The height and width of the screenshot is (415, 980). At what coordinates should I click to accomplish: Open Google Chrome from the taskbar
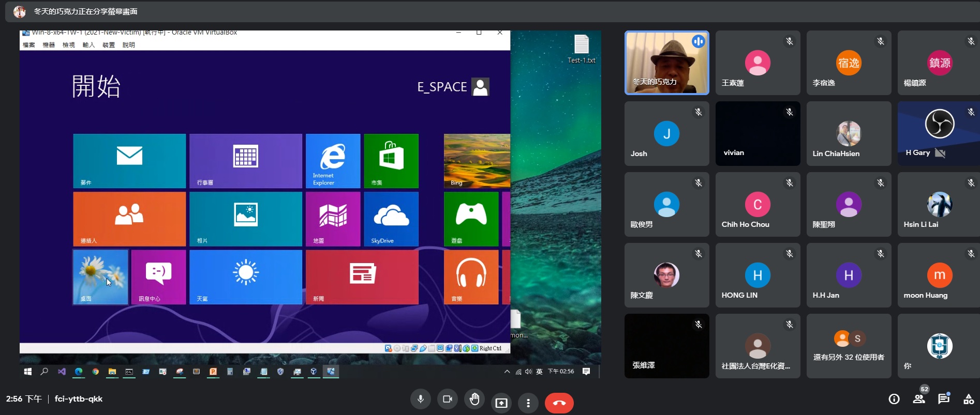tap(95, 372)
